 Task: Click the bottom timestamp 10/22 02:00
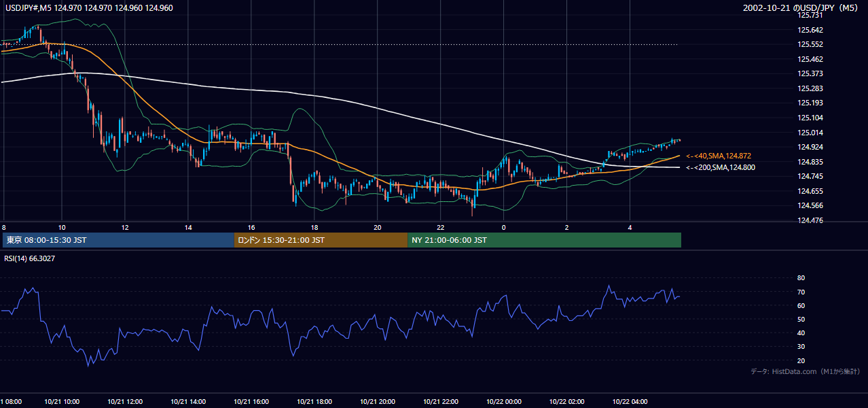click(566, 401)
